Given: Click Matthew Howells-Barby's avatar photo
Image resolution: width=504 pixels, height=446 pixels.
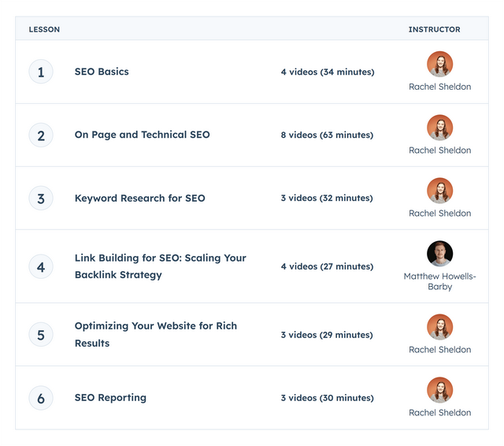Looking at the screenshot, I should pos(439,254).
